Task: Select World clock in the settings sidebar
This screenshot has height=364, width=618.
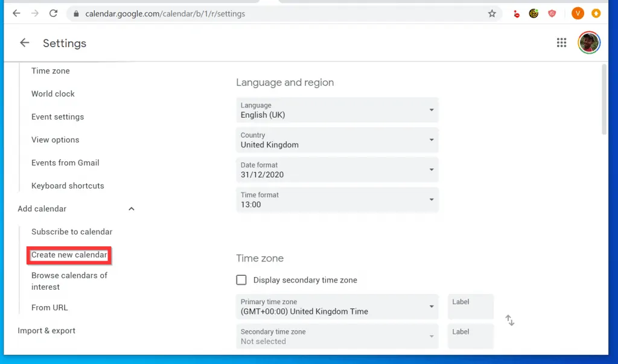Action: 53,94
